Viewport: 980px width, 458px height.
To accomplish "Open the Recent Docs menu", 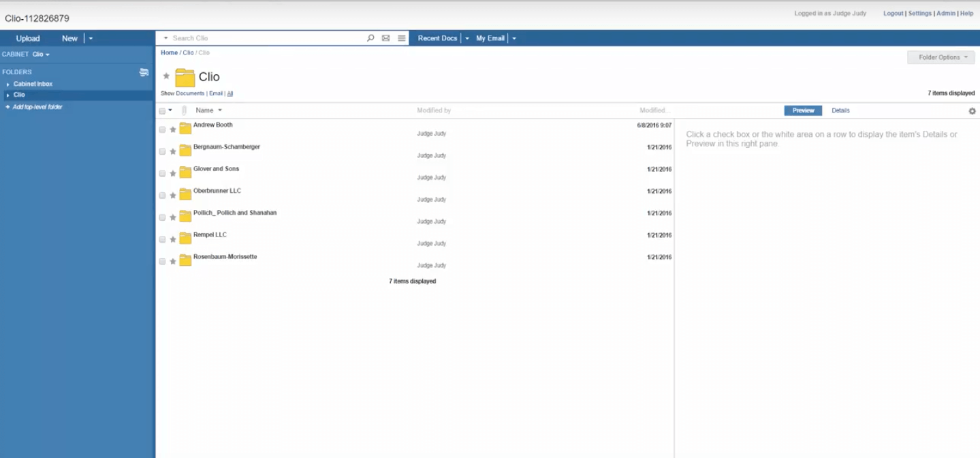I will pyautogui.click(x=437, y=38).
